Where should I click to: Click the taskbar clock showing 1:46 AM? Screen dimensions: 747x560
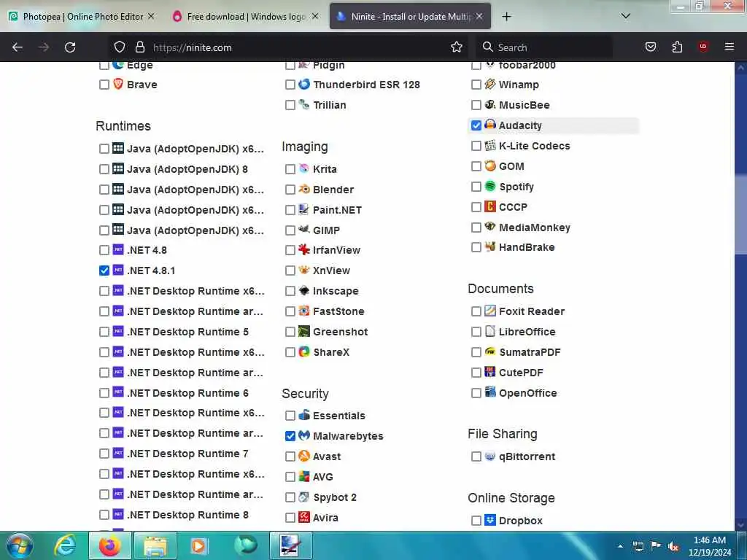(x=709, y=546)
